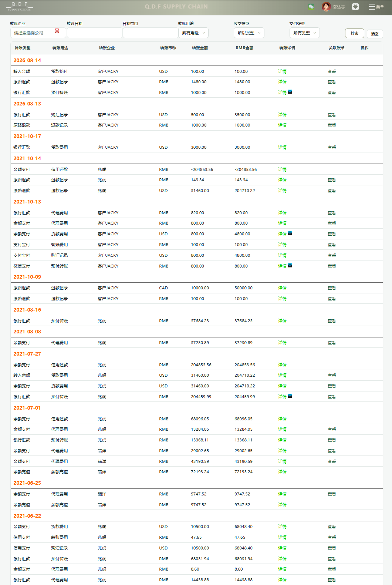Open 详情 for 2021-07-27 转入余额 货款费用 row
Viewport: 392px width, 585px height.
tap(282, 375)
